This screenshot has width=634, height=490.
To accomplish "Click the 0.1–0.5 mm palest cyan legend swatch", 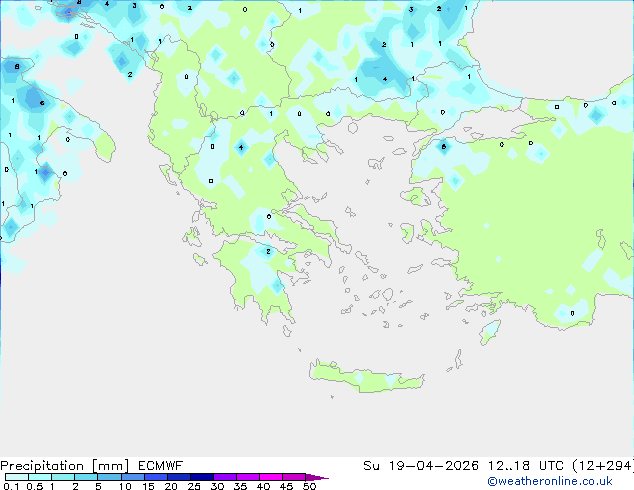I will tap(17, 477).
